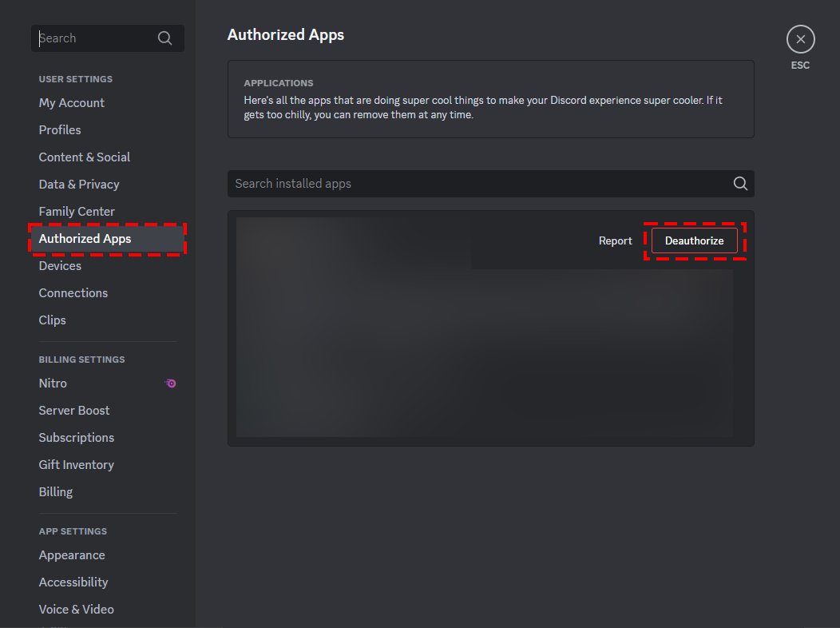
Task: Open the Family Center page
Action: (76, 211)
